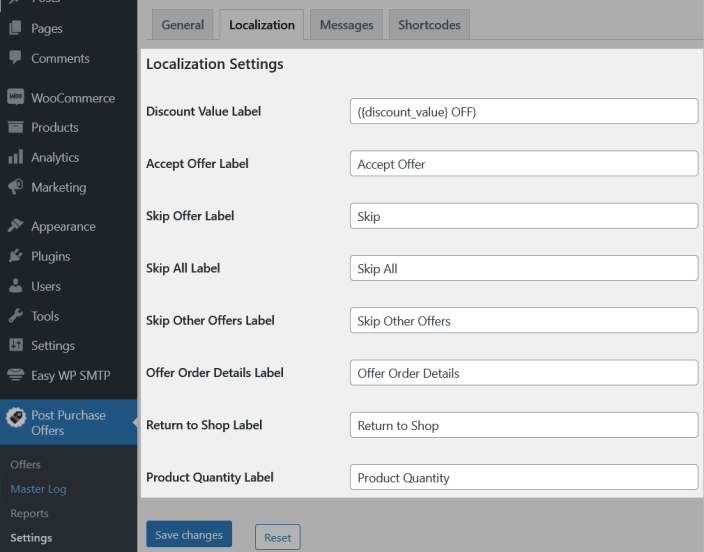
Task: Click the Marketing megaphone icon
Action: pos(16,187)
